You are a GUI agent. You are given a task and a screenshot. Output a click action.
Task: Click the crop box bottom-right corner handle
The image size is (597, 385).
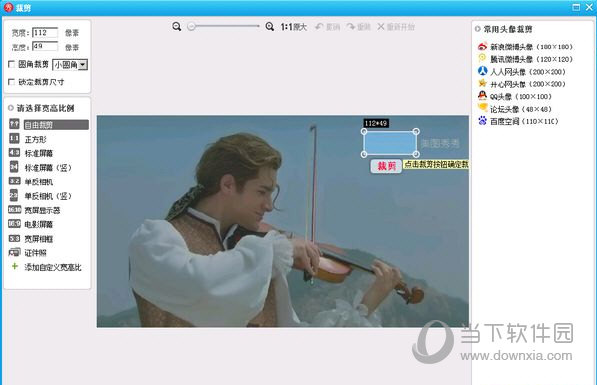click(x=416, y=154)
